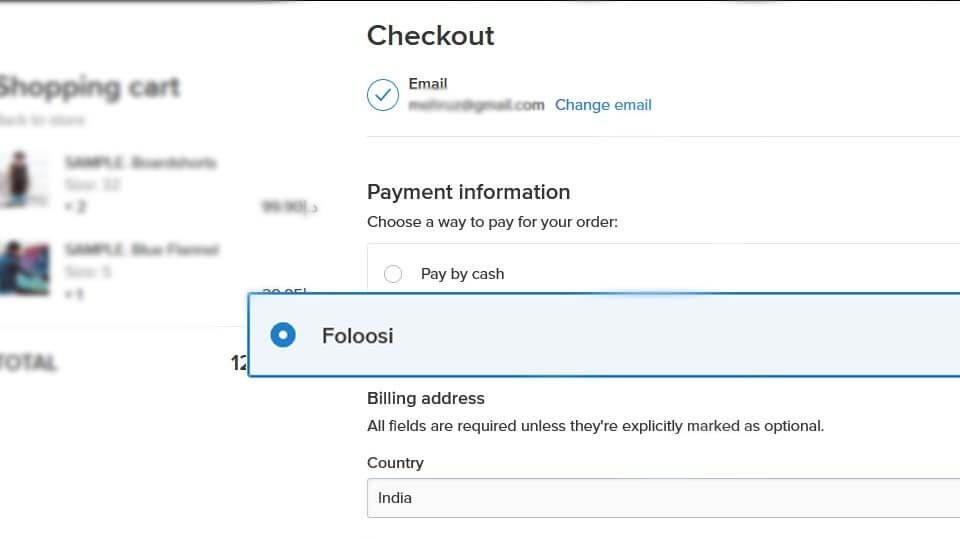
Task: Click the Pay by cash label text
Action: tap(462, 274)
